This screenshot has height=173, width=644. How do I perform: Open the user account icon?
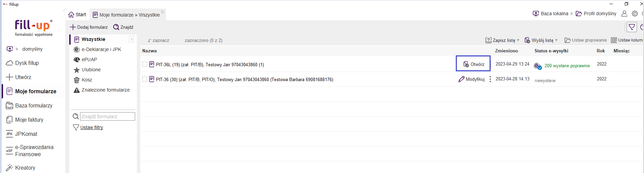click(x=624, y=14)
